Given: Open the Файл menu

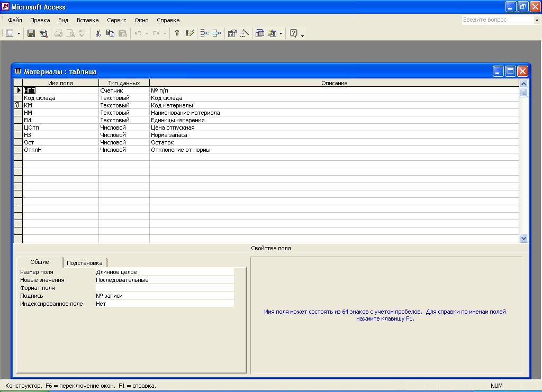Looking at the screenshot, I should coord(15,20).
